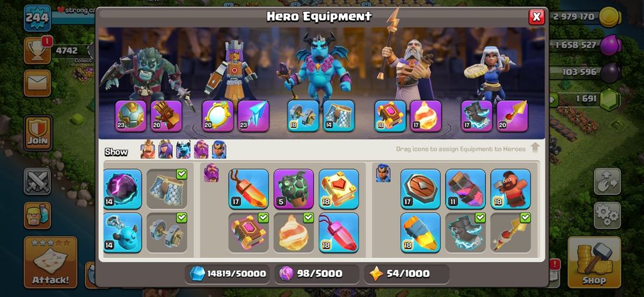Choose the Rage Gem level 17

[249, 189]
